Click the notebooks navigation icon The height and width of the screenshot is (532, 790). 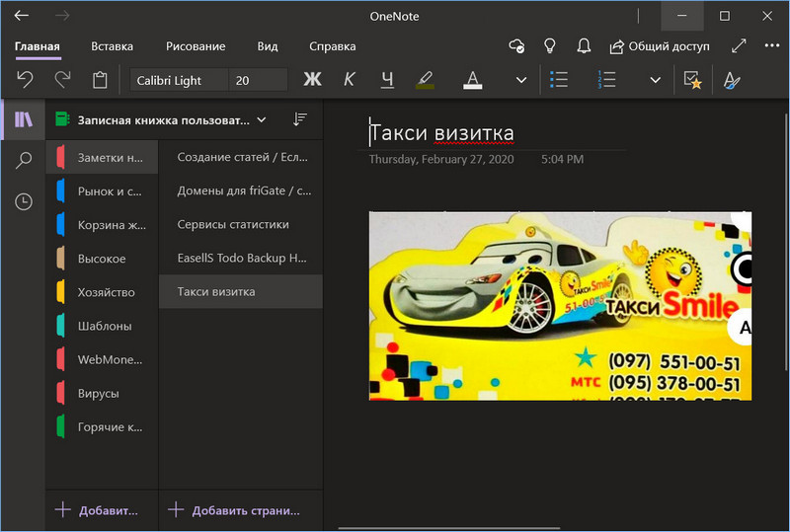(x=24, y=120)
